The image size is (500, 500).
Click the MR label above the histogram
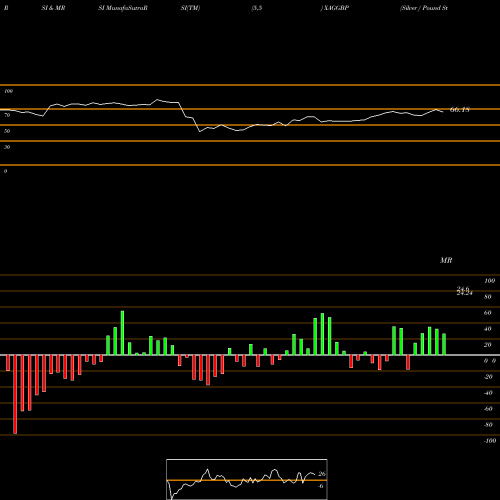446,260
